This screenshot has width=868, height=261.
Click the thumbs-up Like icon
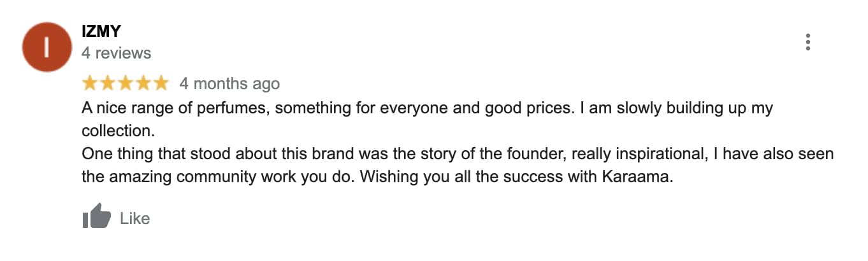(x=97, y=218)
